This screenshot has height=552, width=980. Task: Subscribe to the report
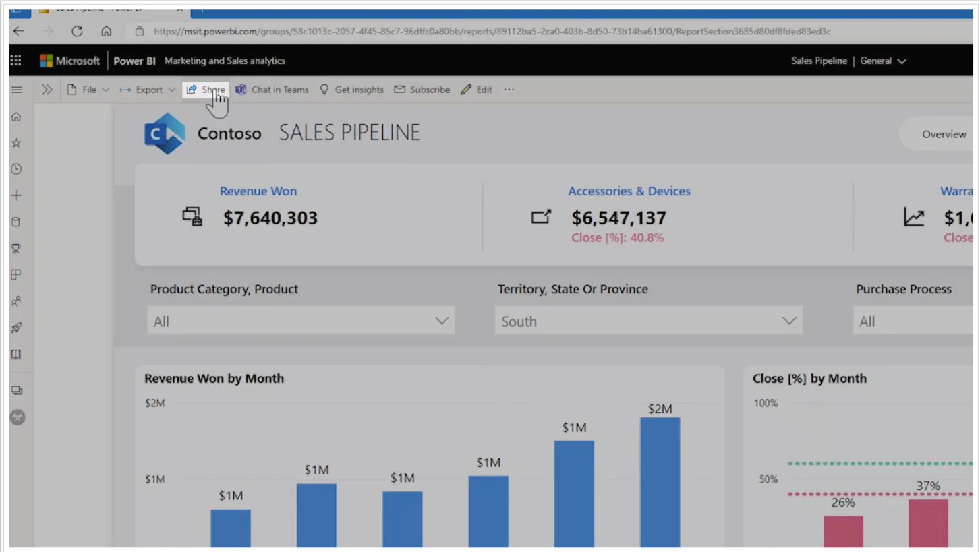tap(422, 90)
